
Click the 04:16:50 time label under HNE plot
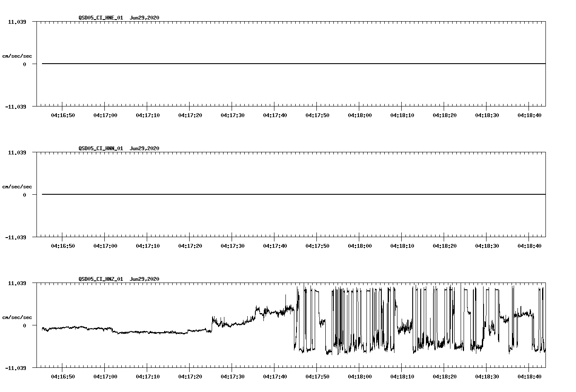pos(63,115)
